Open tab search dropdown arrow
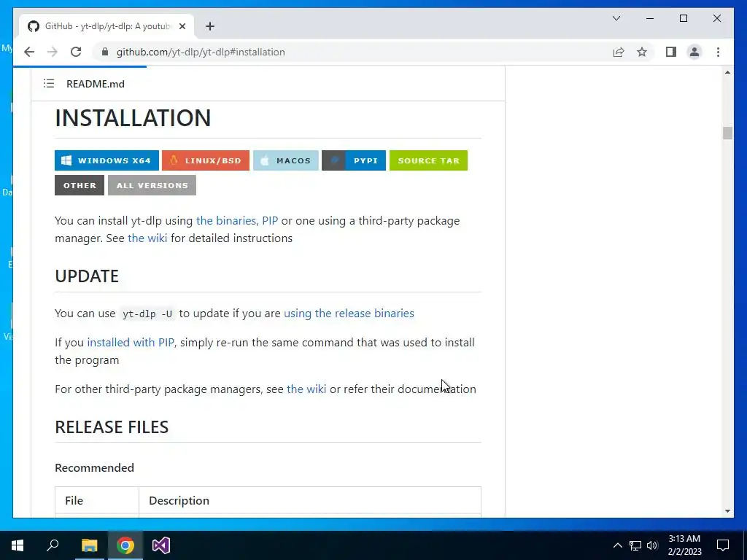The image size is (747, 560). pos(616,18)
